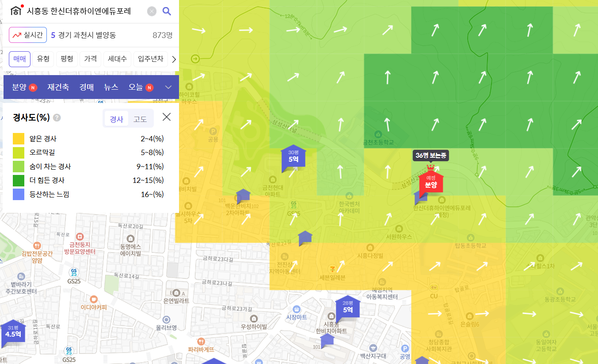
Task: Click the 금하로23다길 street label
Action: point(217,258)
